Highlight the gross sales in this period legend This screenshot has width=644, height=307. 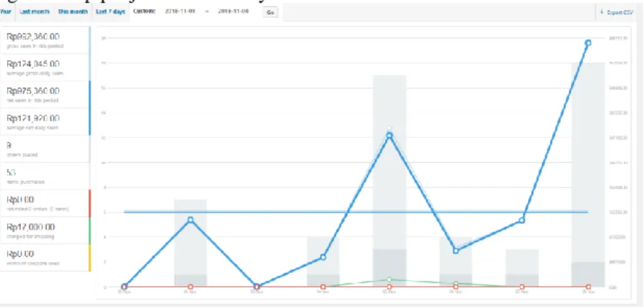[45, 40]
